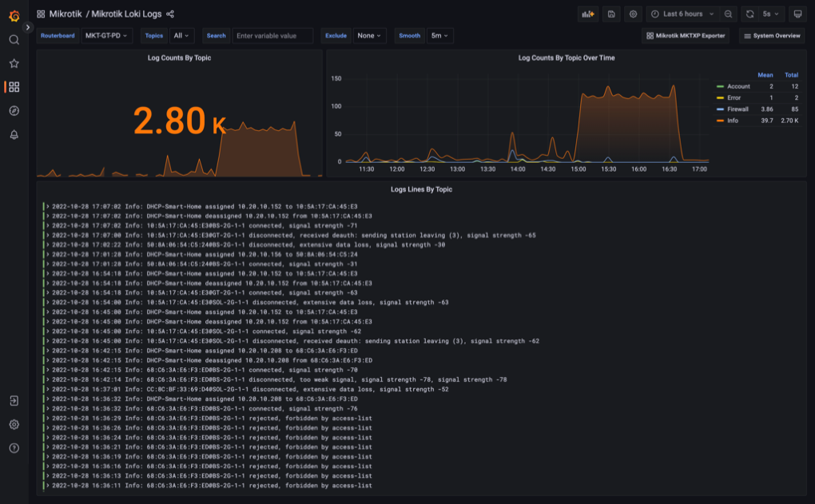815x504 pixels.
Task: Zoom out the time range
Action: click(728, 14)
